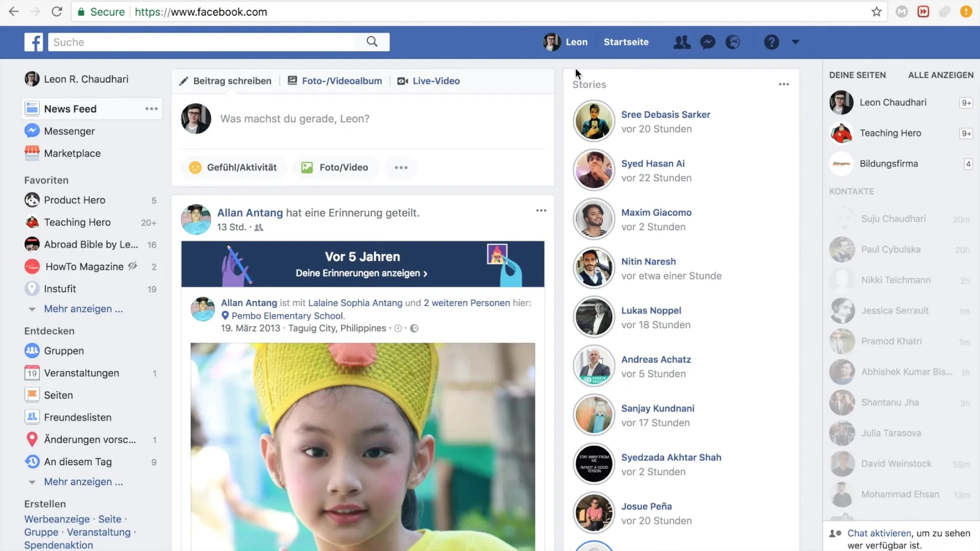Click Werbeanzeige create link
Image resolution: width=980 pixels, height=551 pixels.
click(x=57, y=519)
